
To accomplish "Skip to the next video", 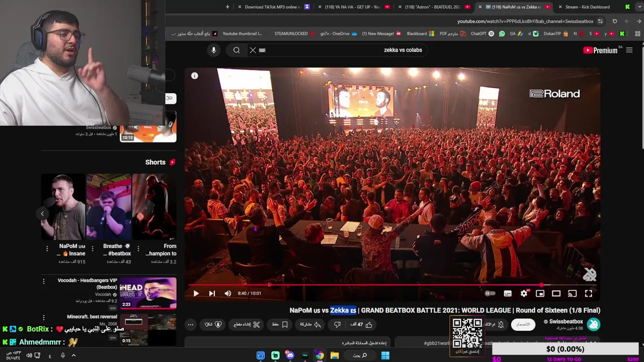I will [212, 294].
